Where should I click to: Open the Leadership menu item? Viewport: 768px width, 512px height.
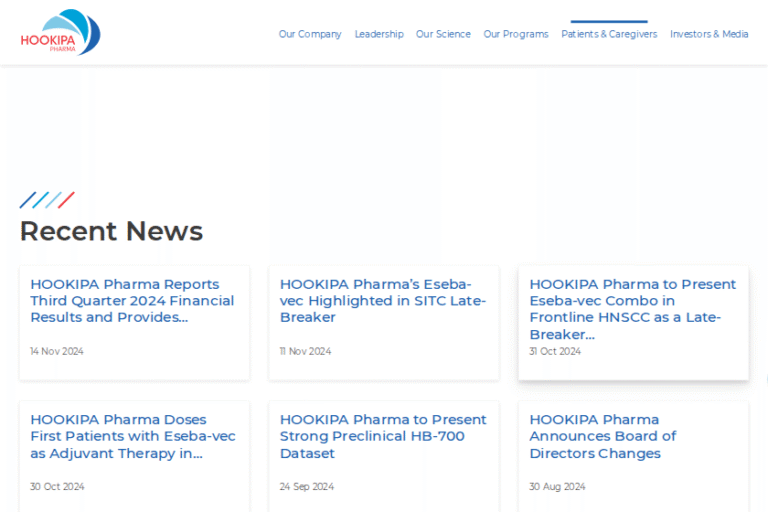pyautogui.click(x=379, y=34)
